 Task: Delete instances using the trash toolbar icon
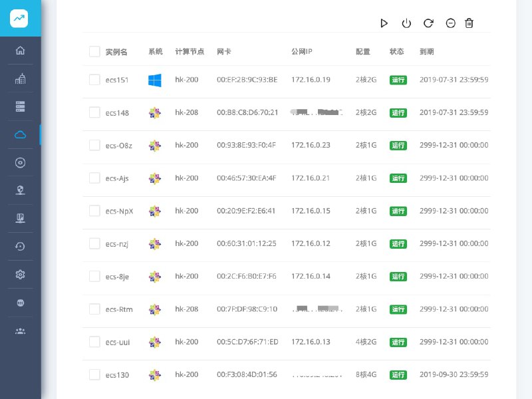(x=469, y=23)
